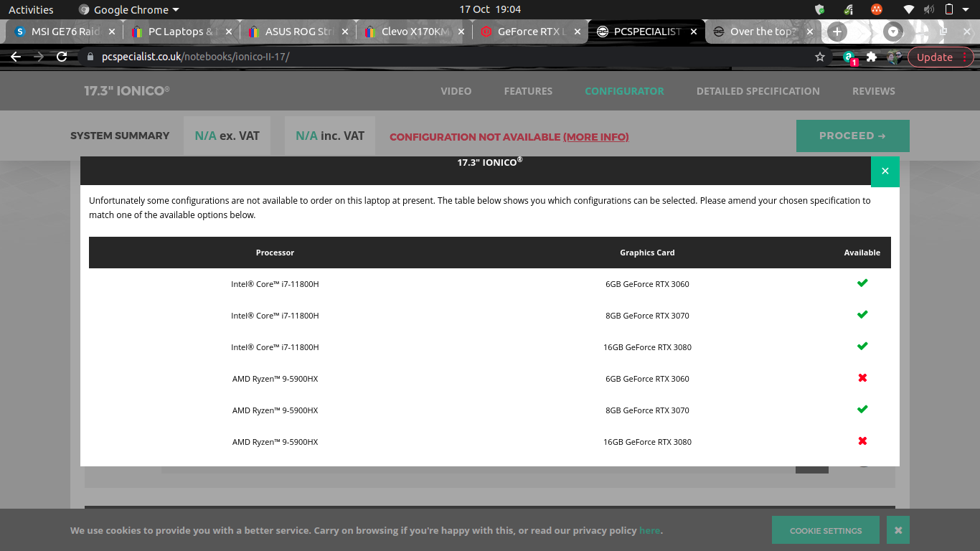Viewport: 980px width, 551px height.
Task: Close the PCSPECIALIST tab
Action: [x=694, y=32]
